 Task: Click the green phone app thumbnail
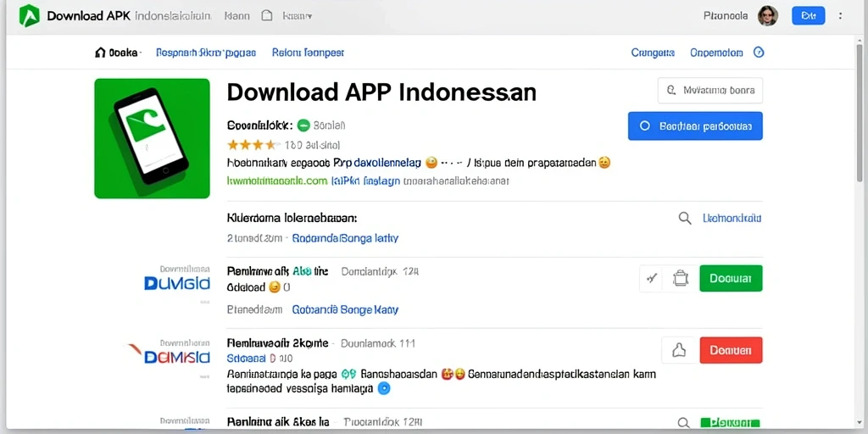click(153, 138)
